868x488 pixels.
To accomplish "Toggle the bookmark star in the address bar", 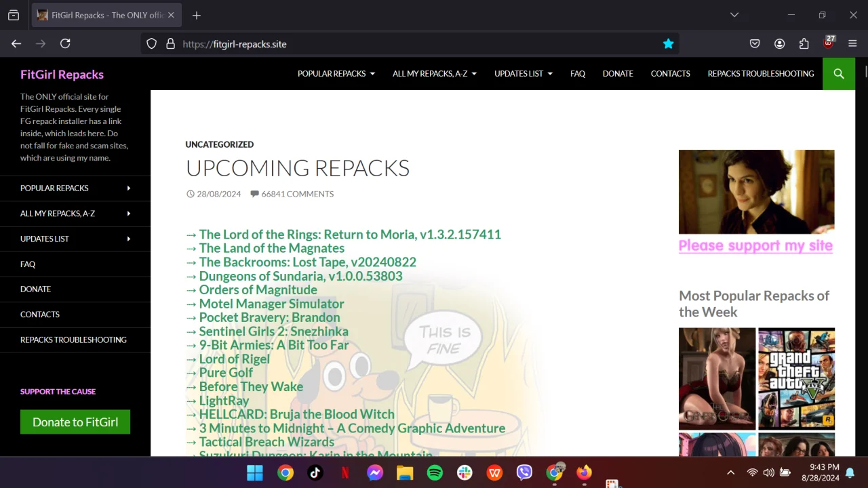I will 668,43.
